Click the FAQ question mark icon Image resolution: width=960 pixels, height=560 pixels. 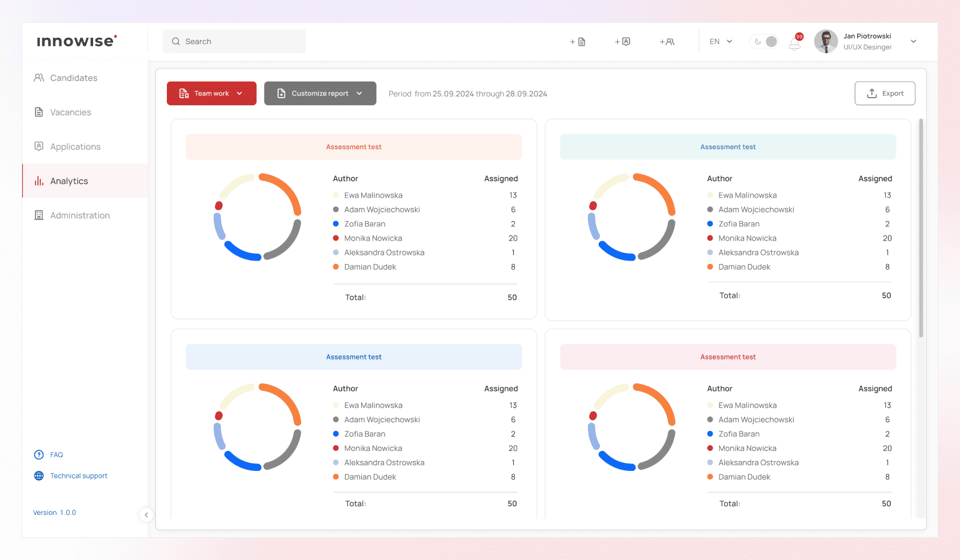(39, 455)
